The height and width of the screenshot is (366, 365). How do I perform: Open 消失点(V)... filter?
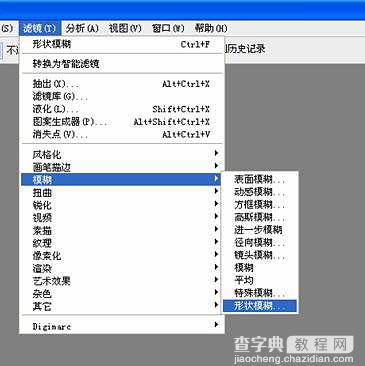click(x=122, y=134)
